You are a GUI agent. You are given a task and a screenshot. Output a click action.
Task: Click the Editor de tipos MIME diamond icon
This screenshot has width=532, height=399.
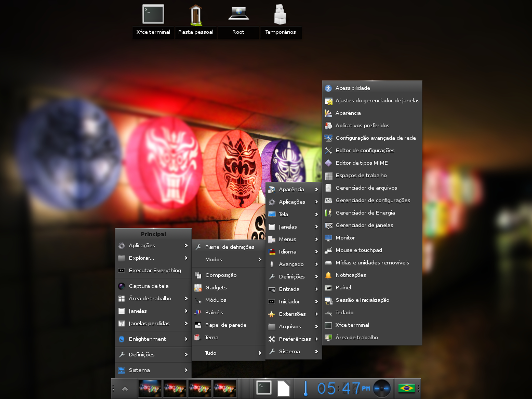pos(328,163)
